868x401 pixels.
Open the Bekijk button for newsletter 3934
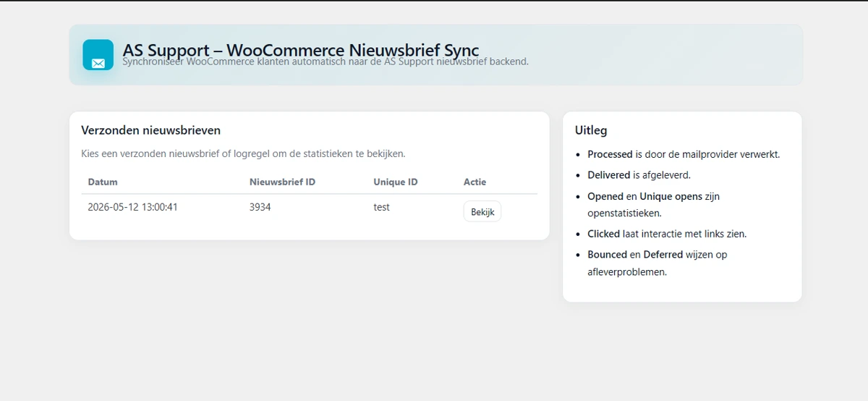(x=482, y=211)
